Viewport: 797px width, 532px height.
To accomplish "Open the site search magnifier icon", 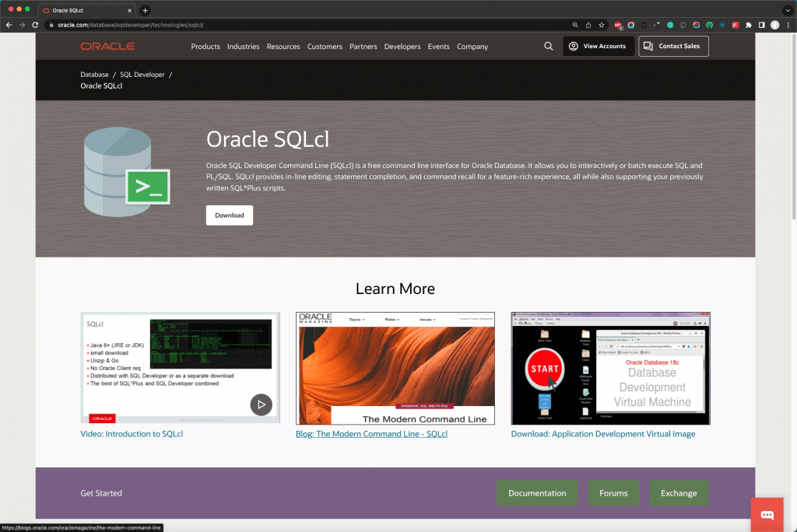I will point(549,46).
